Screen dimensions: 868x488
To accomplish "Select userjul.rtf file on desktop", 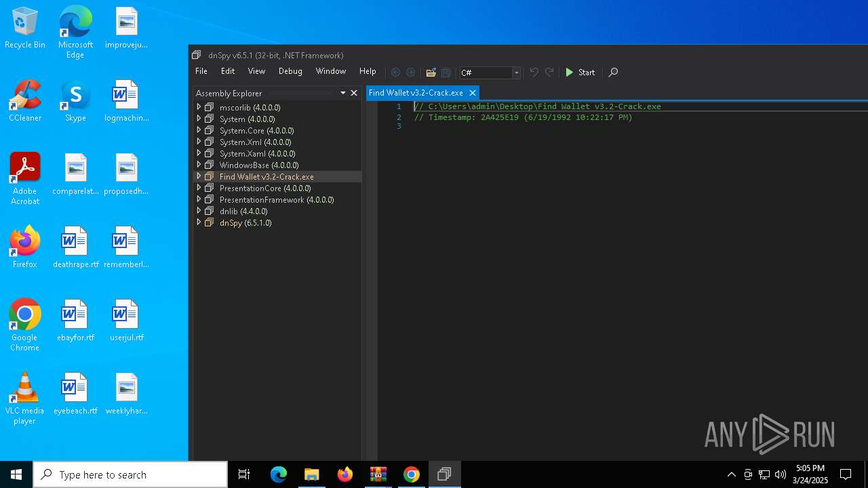I will point(126,321).
